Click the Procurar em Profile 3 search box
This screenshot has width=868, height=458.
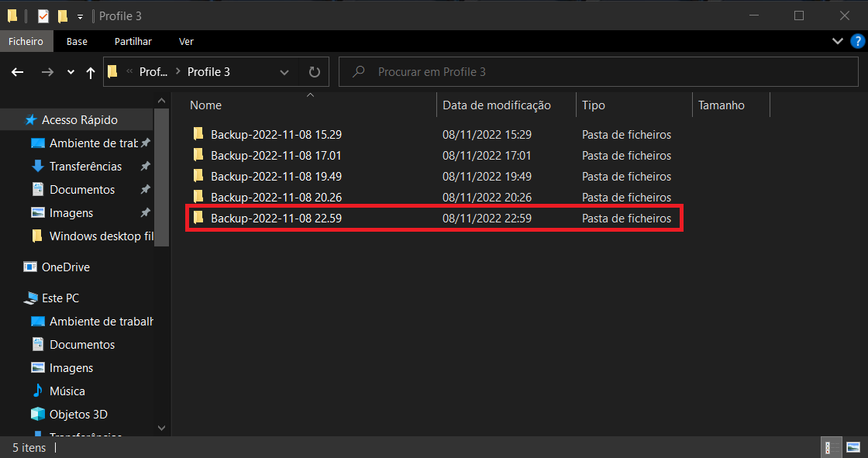coord(604,72)
